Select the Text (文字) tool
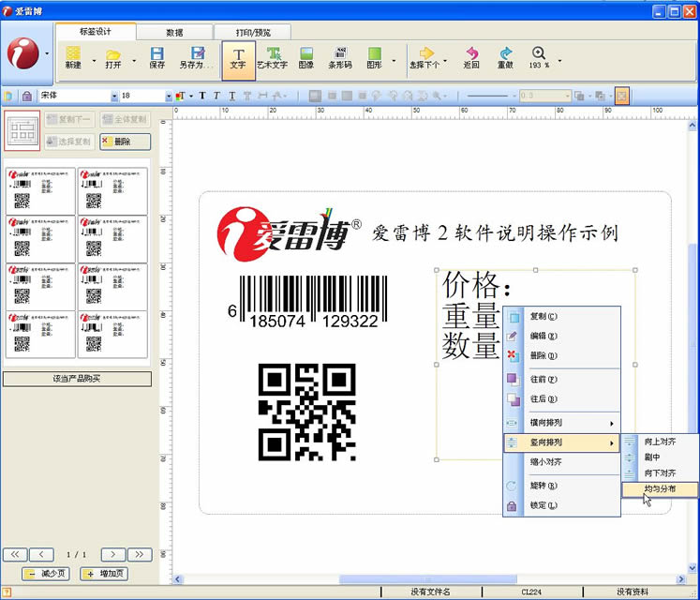 tap(238, 60)
